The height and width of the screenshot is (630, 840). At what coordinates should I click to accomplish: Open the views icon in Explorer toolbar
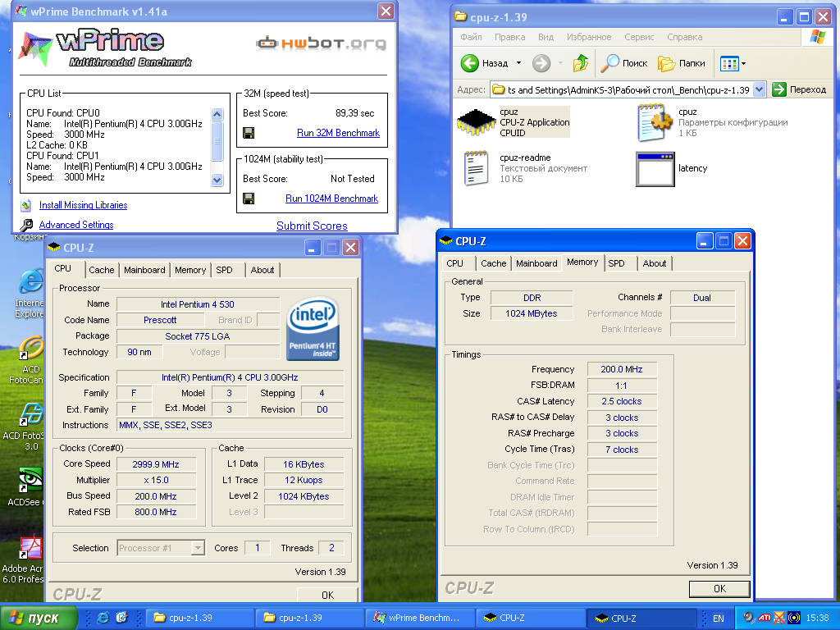click(729, 64)
